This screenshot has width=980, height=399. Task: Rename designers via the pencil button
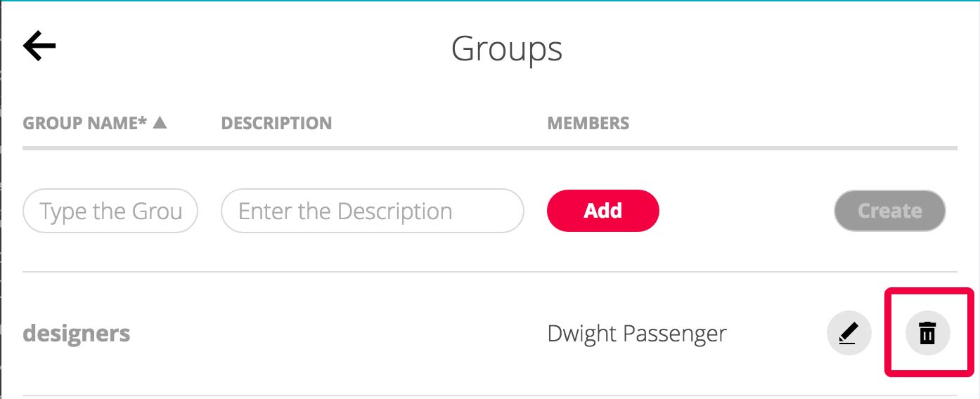point(849,333)
